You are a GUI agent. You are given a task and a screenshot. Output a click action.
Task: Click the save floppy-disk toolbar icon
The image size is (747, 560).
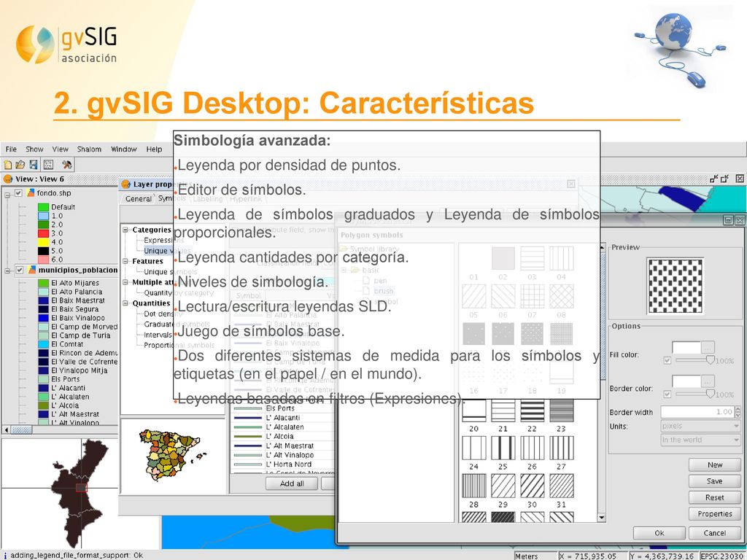tap(34, 165)
